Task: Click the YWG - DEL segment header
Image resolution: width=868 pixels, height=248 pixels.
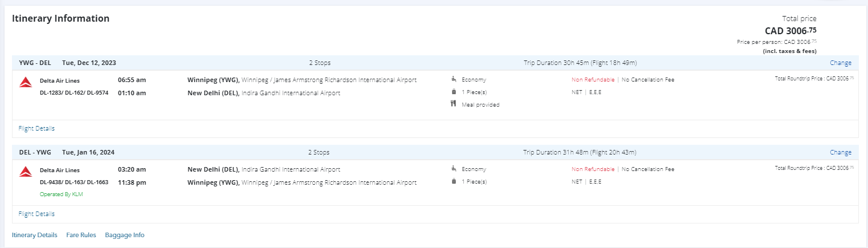Action: (x=34, y=63)
